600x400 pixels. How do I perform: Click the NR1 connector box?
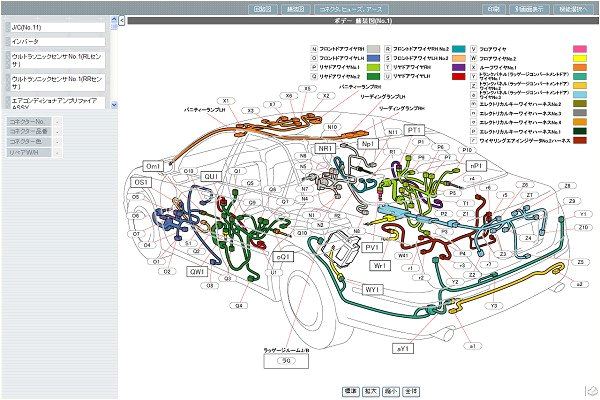[x=325, y=148]
